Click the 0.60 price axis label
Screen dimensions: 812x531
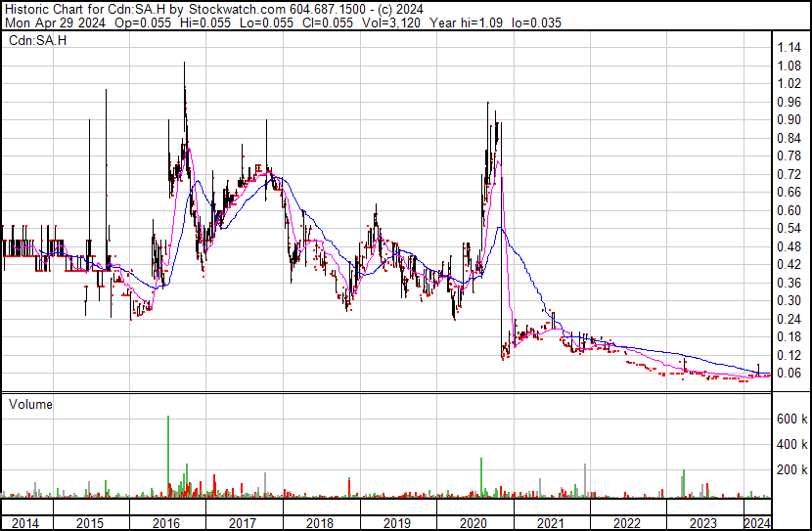(789, 210)
